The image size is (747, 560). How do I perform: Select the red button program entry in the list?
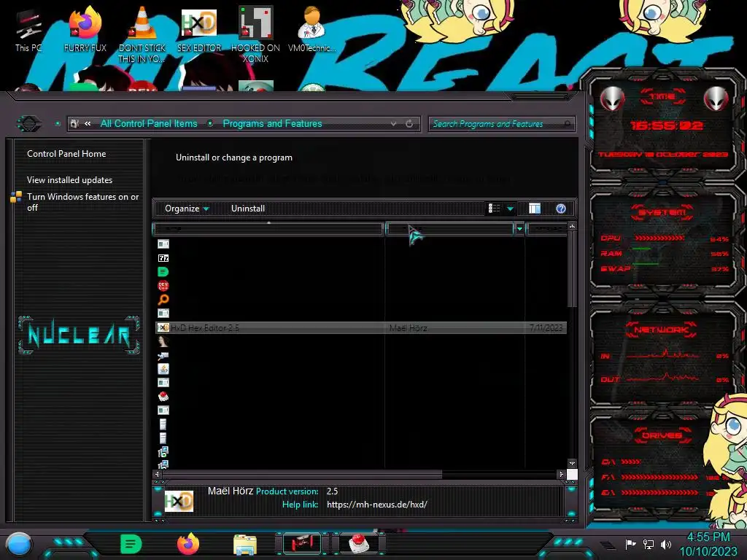click(x=163, y=396)
